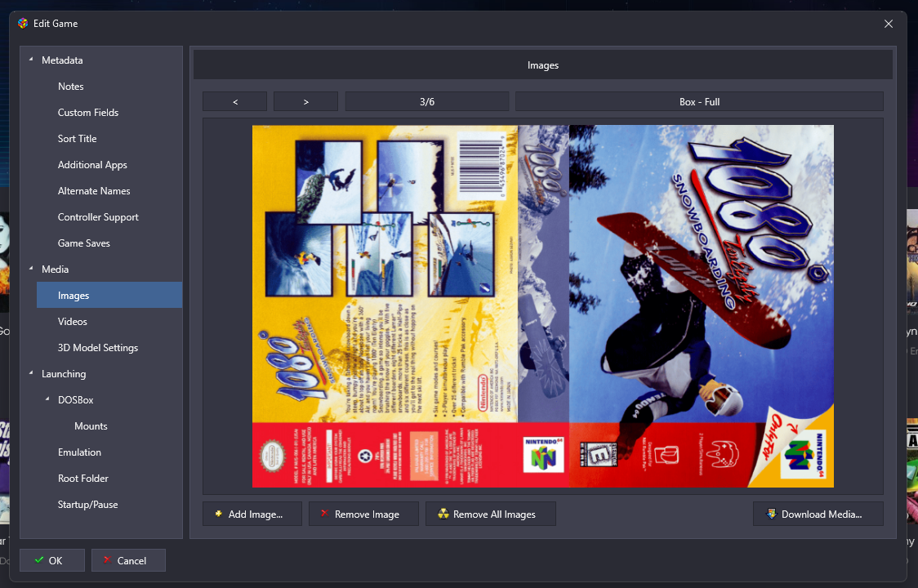Click the 1080 Snowboarding box art preview
The image size is (918, 588).
543,305
